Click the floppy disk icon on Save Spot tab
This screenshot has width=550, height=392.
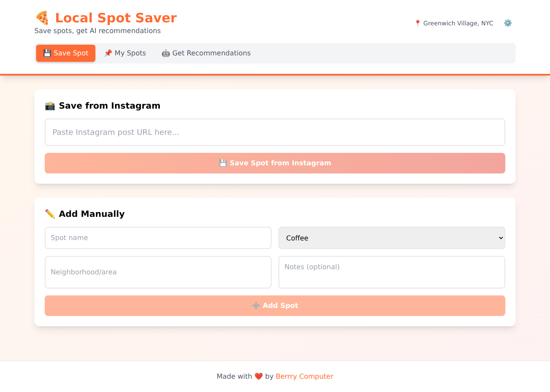tap(46, 53)
